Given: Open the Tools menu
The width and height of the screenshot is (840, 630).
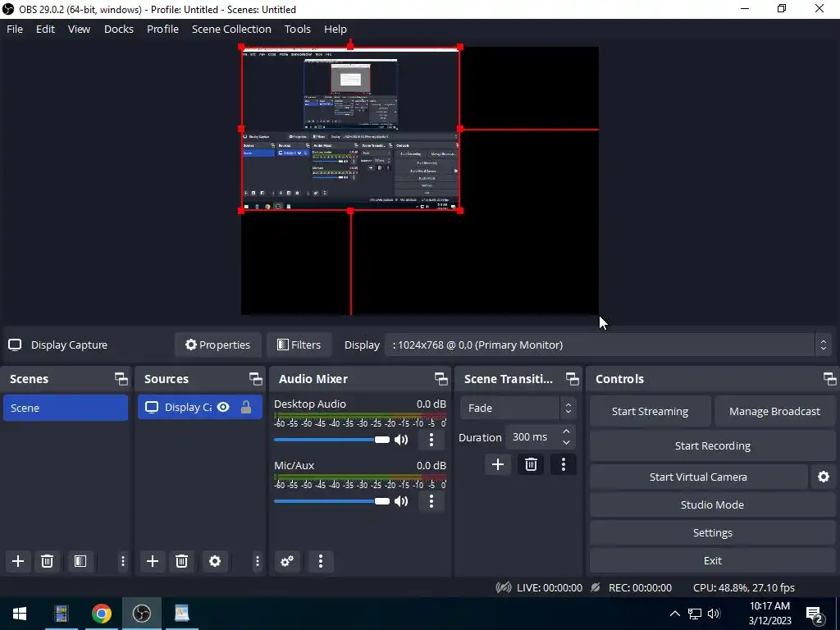Looking at the screenshot, I should tap(297, 29).
